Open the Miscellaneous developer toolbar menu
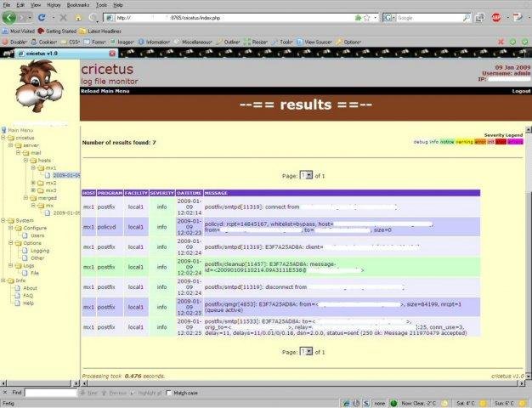The image size is (532, 408). pyautogui.click(x=194, y=42)
